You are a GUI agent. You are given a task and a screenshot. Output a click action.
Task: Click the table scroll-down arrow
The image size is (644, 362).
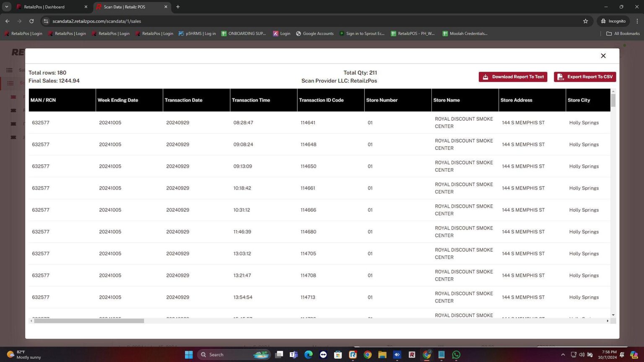point(613,315)
